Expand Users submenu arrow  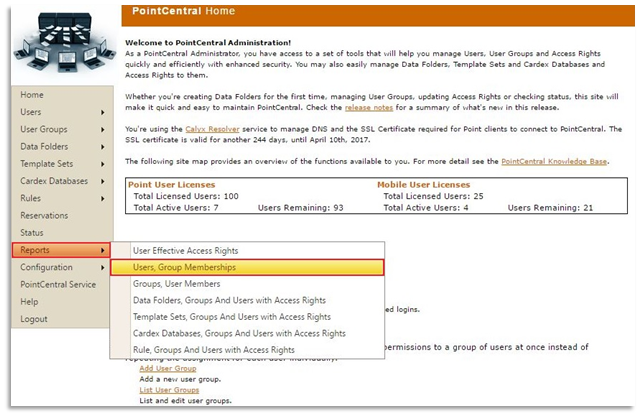click(x=102, y=112)
